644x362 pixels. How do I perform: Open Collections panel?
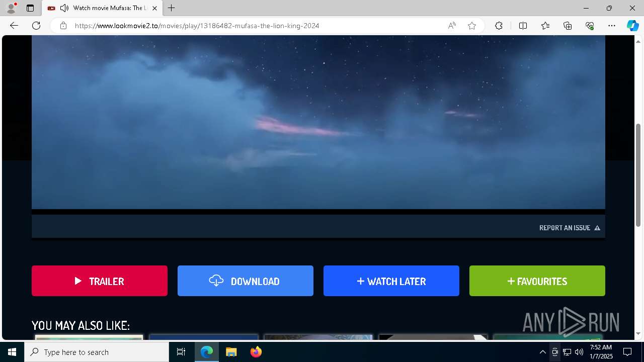[x=568, y=26]
